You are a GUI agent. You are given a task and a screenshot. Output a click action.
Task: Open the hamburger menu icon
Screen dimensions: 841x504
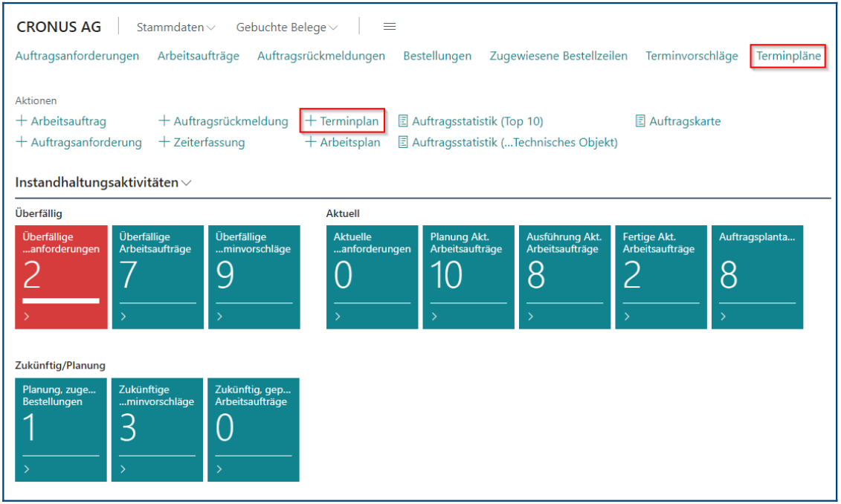[x=390, y=27]
